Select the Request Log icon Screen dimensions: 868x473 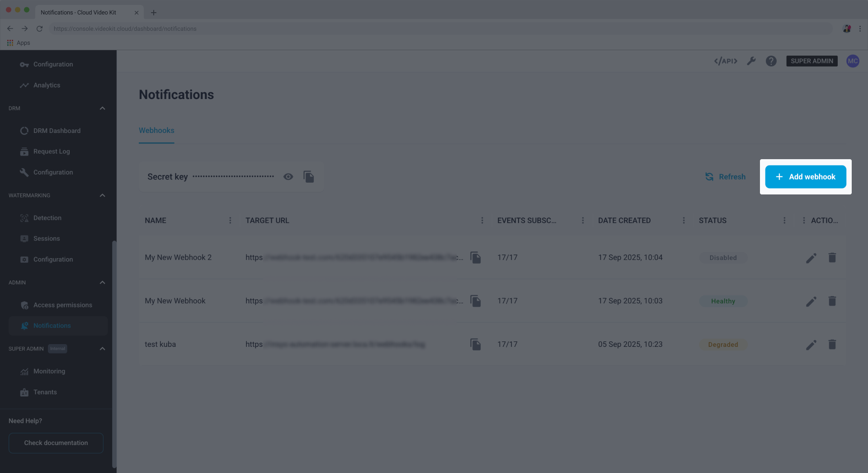(x=24, y=151)
